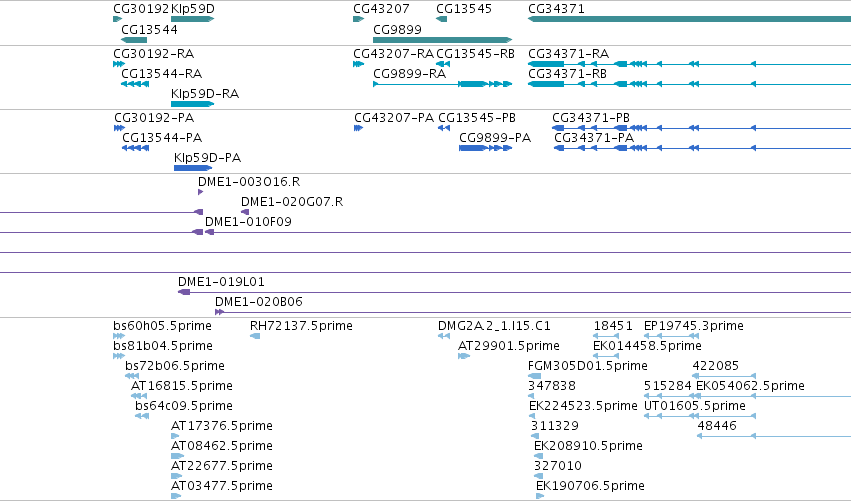
Task: Select EST EK208910.5prime
Action: 588,446
